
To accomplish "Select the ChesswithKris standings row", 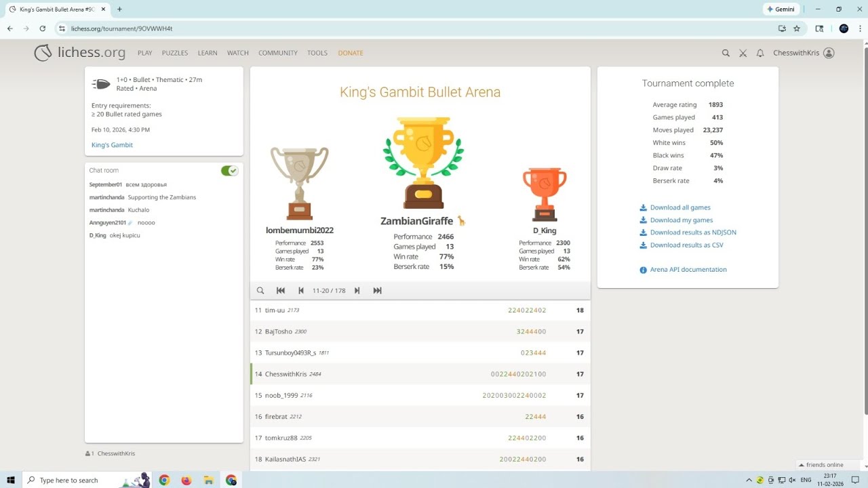I will click(420, 374).
